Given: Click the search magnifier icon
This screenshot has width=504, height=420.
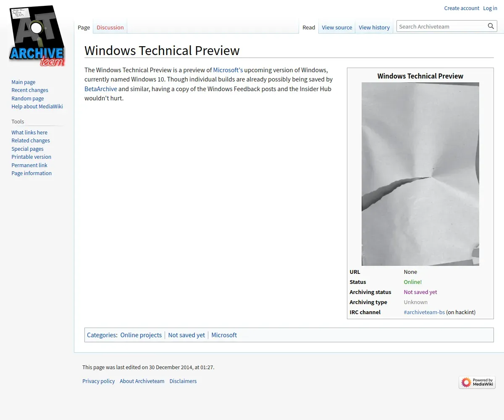Looking at the screenshot, I should point(491,26).
